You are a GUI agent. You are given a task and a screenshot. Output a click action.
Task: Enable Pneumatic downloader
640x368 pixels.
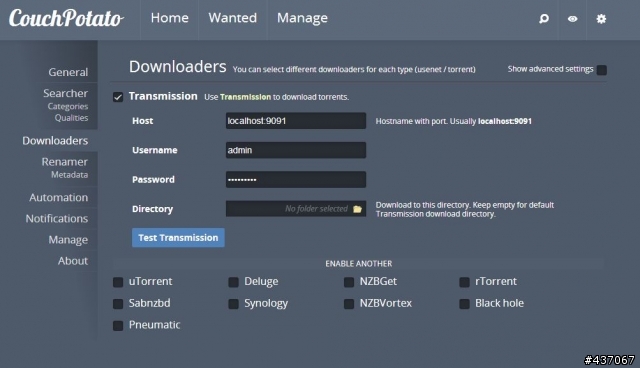click(118, 326)
